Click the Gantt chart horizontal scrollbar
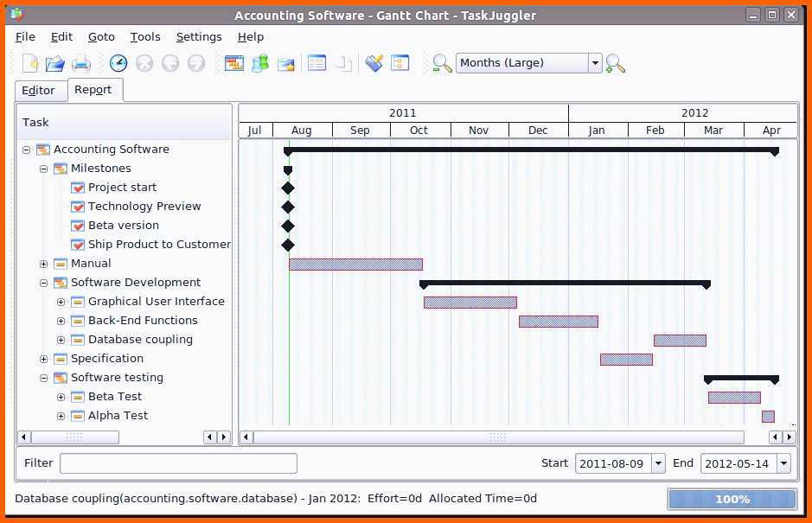This screenshot has width=812, height=523. click(x=498, y=437)
